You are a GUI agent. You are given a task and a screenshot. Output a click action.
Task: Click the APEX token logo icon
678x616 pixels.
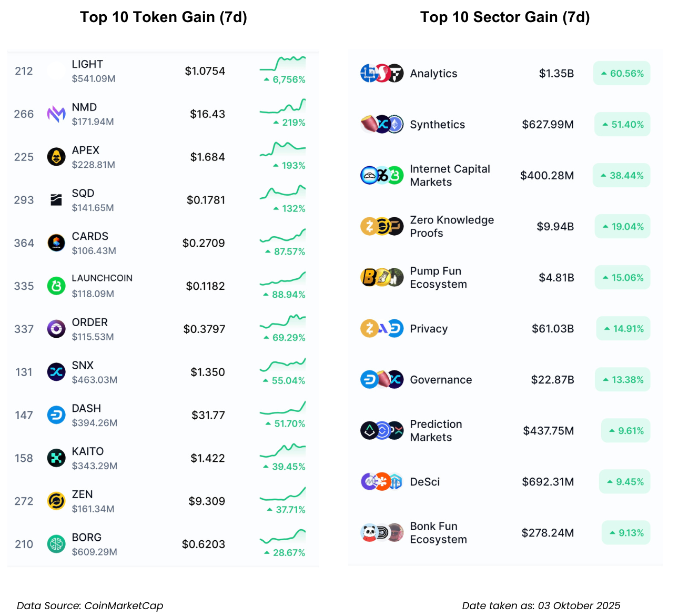tap(56, 157)
